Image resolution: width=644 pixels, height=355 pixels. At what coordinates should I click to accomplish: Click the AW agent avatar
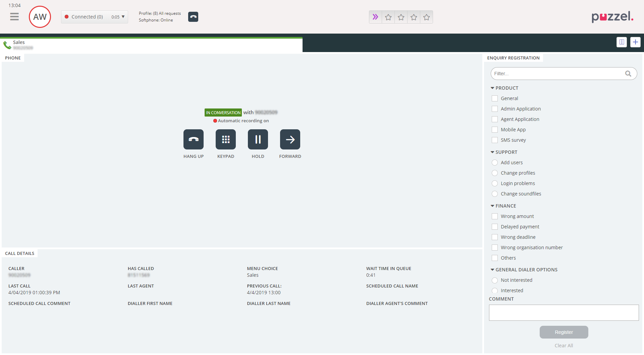[40, 17]
